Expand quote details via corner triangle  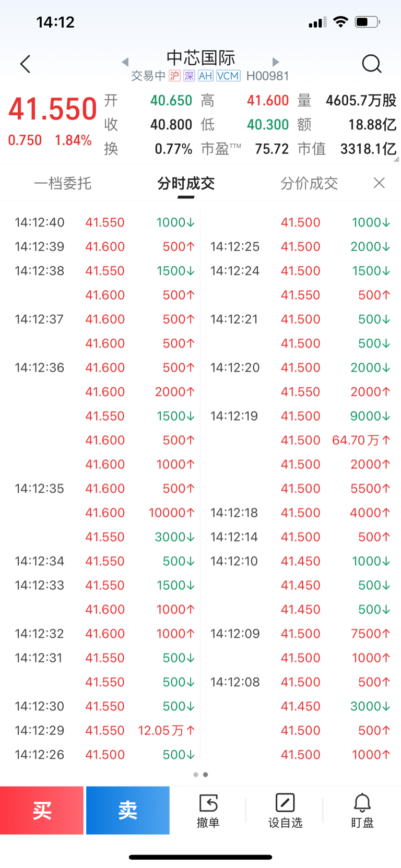(x=396, y=159)
